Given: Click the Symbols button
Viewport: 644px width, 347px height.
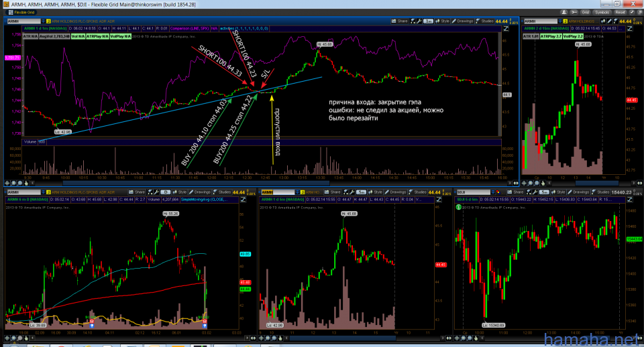Looking at the screenshot, I should [x=602, y=12].
